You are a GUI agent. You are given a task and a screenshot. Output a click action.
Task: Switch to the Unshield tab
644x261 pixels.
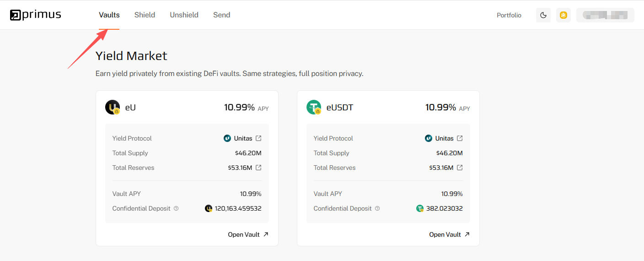pos(184,15)
